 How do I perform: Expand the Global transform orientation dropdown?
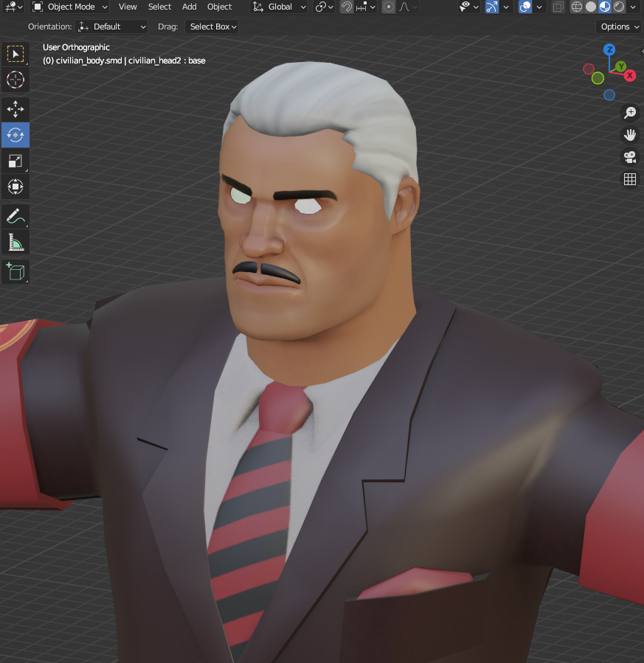[x=280, y=7]
